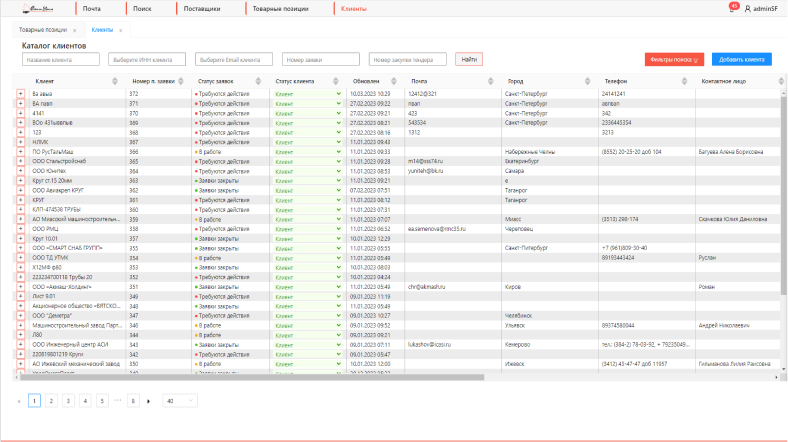Click the Выберите ИНН клиента field
Image resolution: width=788 pixels, height=442 pixels.
pyautogui.click(x=147, y=59)
